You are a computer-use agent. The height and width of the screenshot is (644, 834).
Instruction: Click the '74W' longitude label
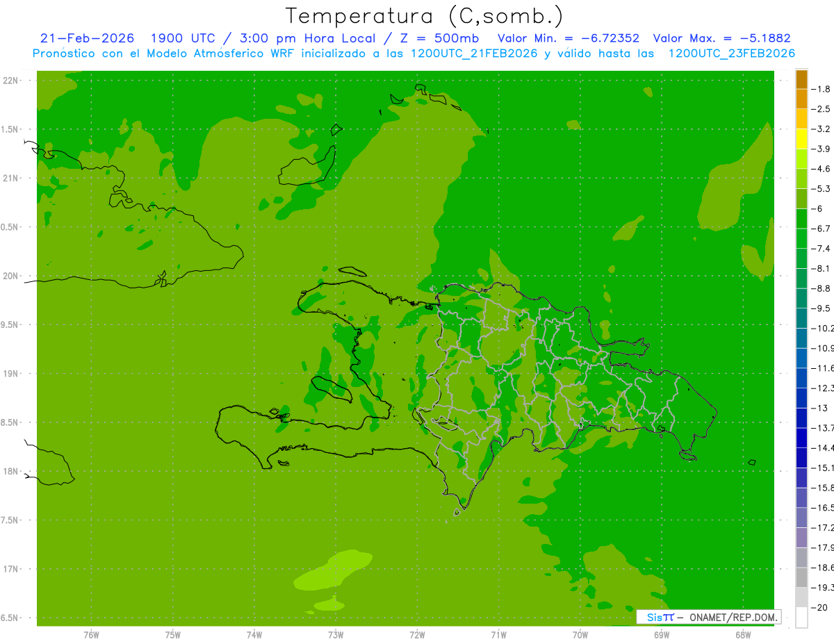tap(254, 635)
